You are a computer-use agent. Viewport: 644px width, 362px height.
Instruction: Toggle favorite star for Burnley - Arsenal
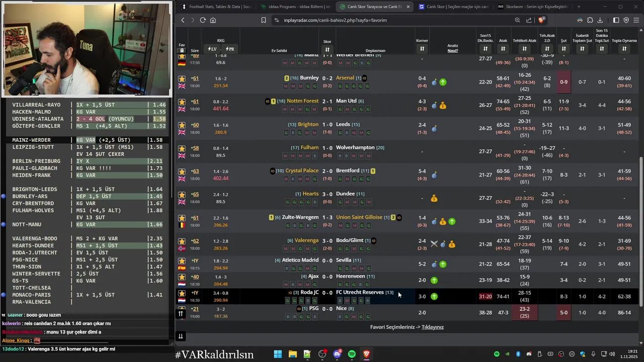(182, 79)
